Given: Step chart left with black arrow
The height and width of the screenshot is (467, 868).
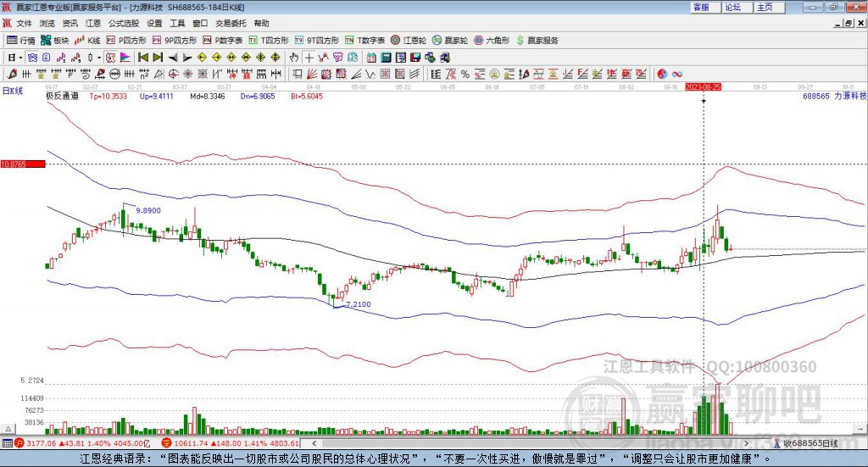Looking at the screenshot, I should [x=173, y=58].
